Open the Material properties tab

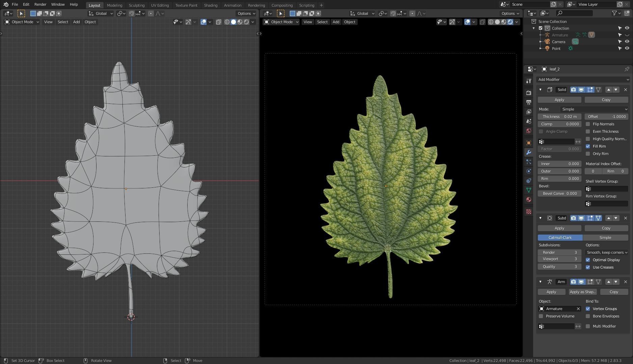click(529, 200)
